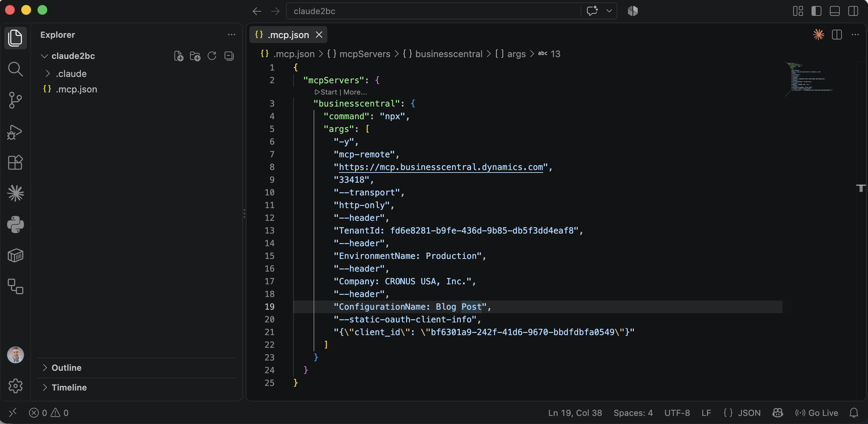868x424 pixels.
Task: Click the code minimap preview
Action: (x=809, y=79)
